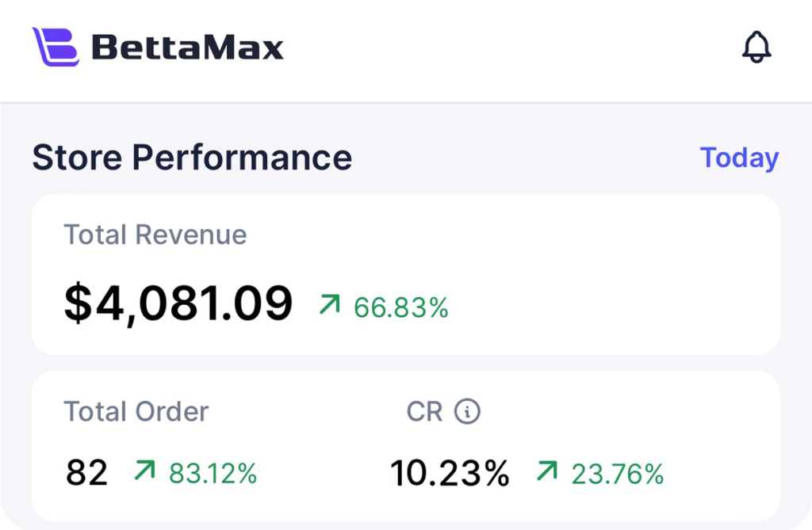Click the green arrow beside 23.76%
The height and width of the screenshot is (530, 812).
(547, 471)
